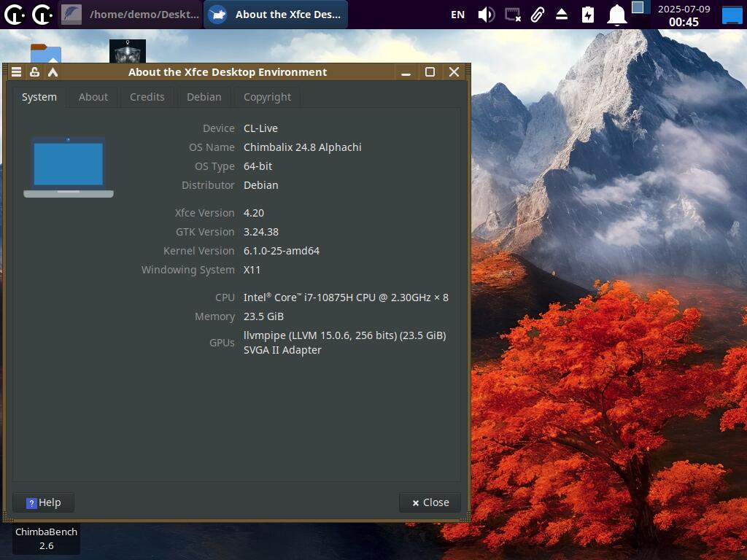Open the volume speaker icon
Viewport: 747px width, 560px height.
click(x=486, y=15)
